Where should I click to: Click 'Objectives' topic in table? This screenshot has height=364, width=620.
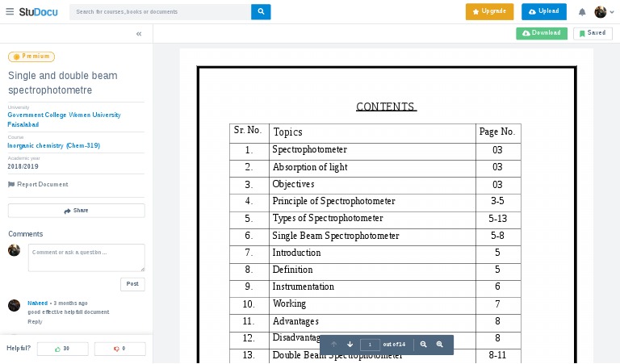293,184
